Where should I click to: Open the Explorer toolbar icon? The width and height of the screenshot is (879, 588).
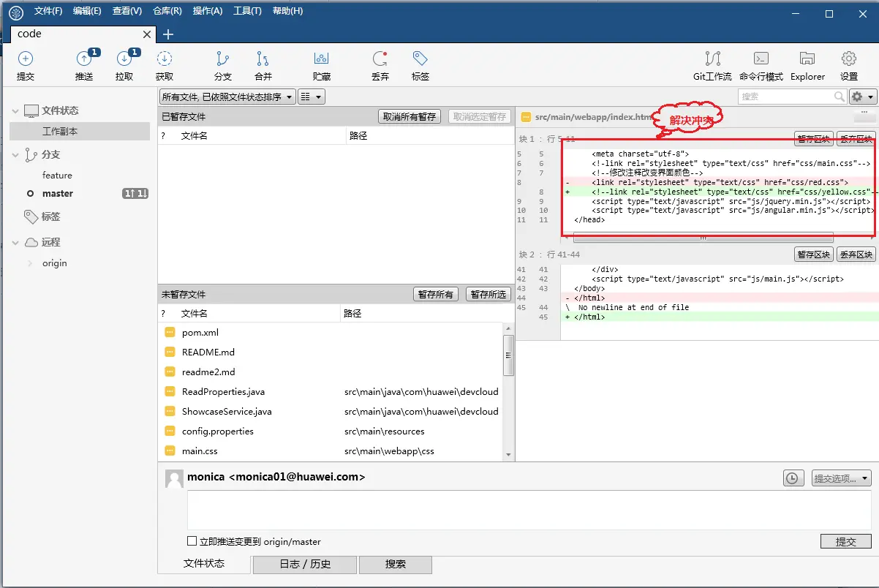pyautogui.click(x=807, y=59)
